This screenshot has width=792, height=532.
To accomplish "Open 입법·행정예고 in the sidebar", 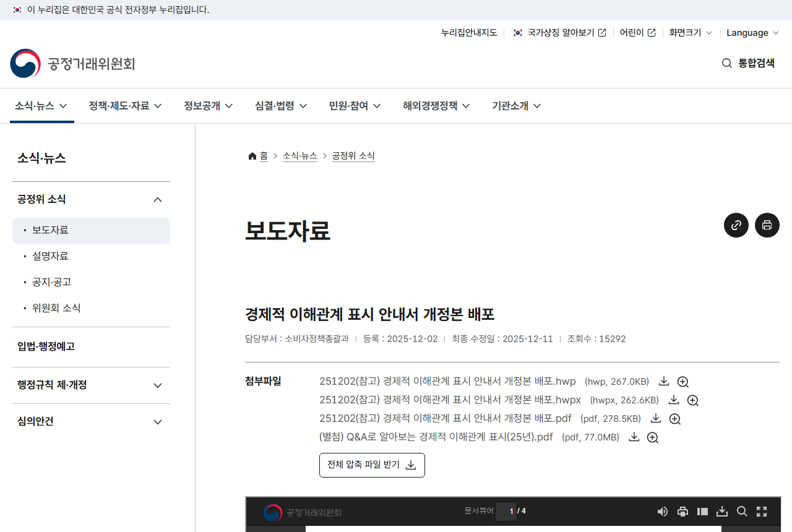I will click(91, 346).
